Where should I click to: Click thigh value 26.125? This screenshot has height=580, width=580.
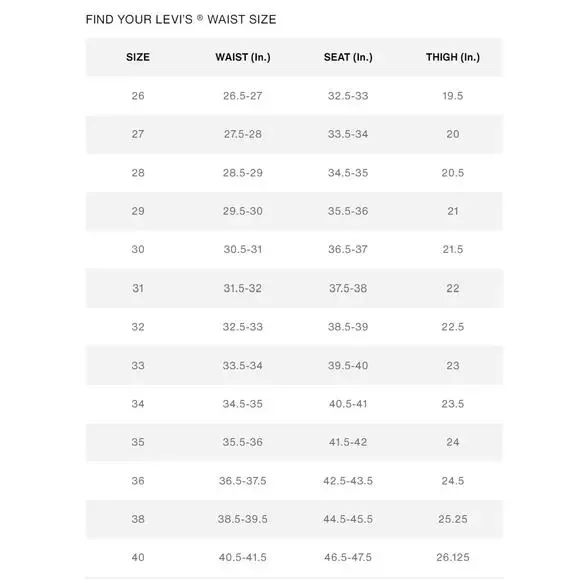tap(453, 557)
